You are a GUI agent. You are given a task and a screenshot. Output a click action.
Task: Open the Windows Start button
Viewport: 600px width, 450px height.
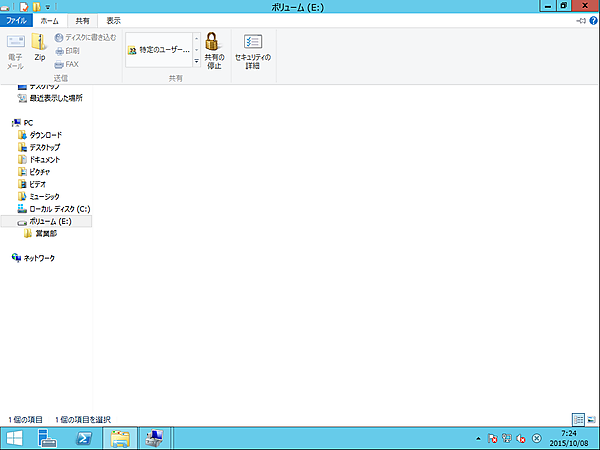14,438
